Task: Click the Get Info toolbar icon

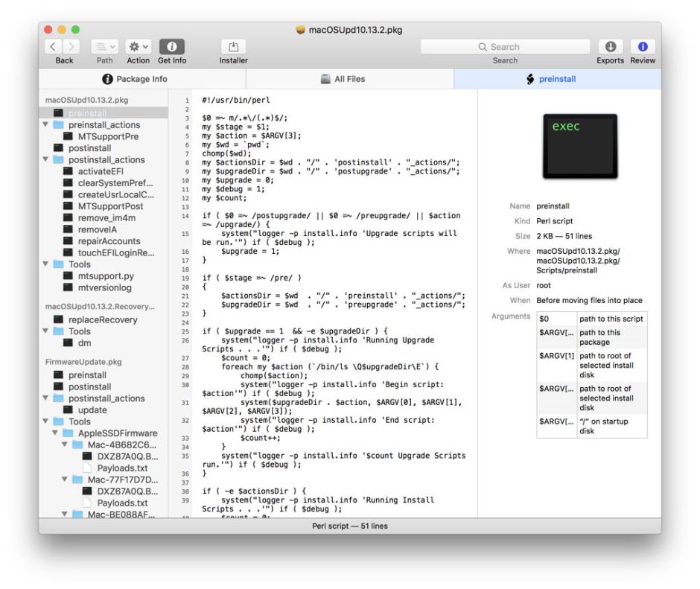Action: (x=172, y=46)
